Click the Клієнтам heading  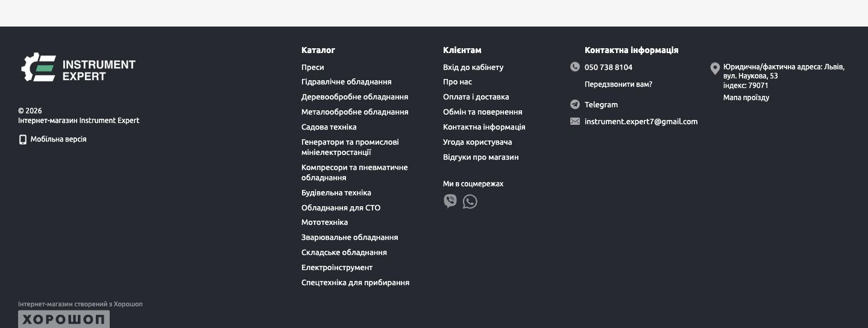coord(462,50)
